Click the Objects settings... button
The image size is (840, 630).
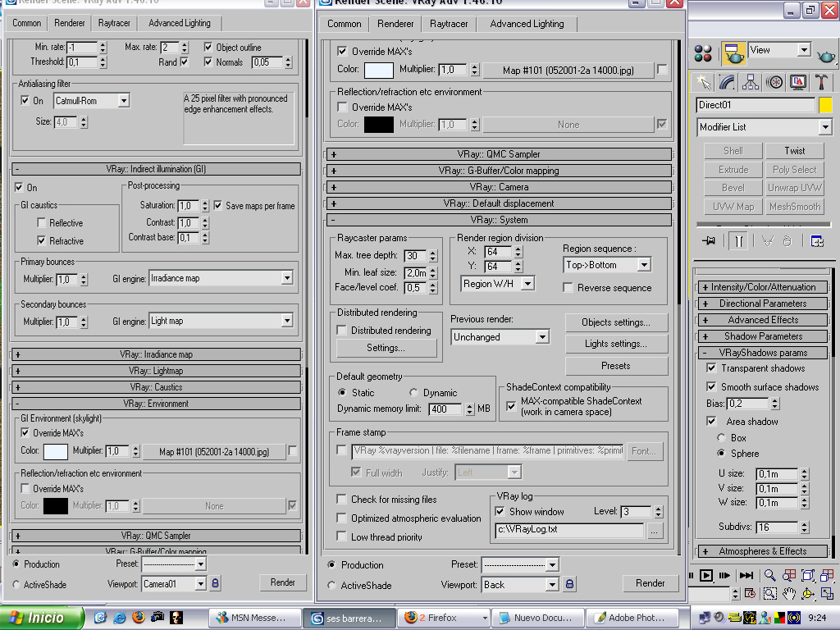click(616, 322)
